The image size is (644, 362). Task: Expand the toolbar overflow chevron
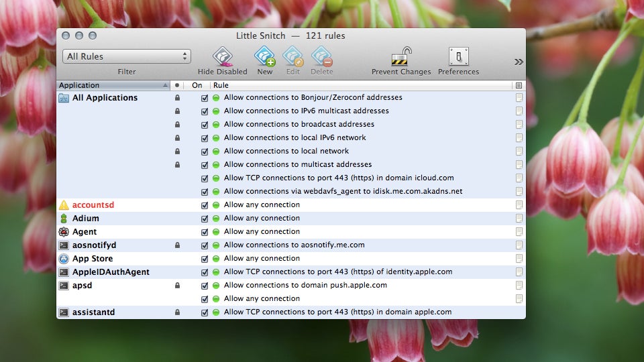point(519,62)
